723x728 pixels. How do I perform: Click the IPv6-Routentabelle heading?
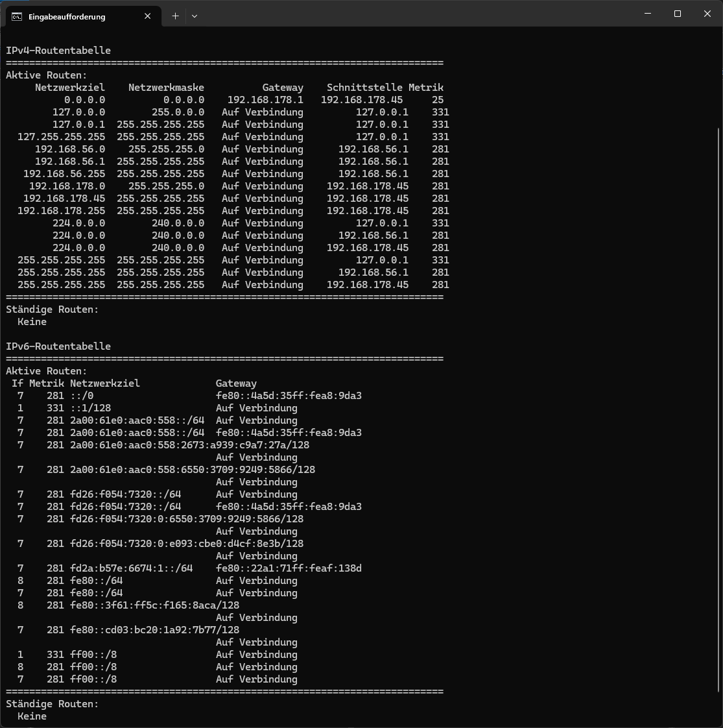58,346
